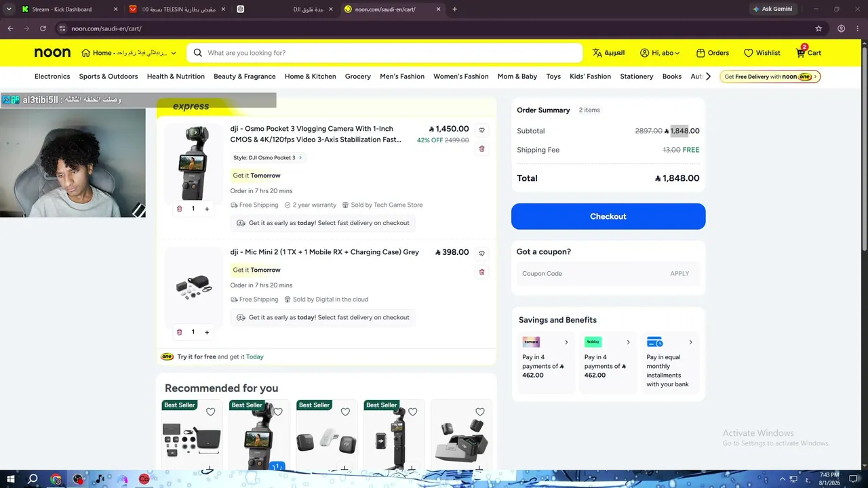Switch to the DJI tab
This screenshot has height=488, width=868.
[285, 9]
